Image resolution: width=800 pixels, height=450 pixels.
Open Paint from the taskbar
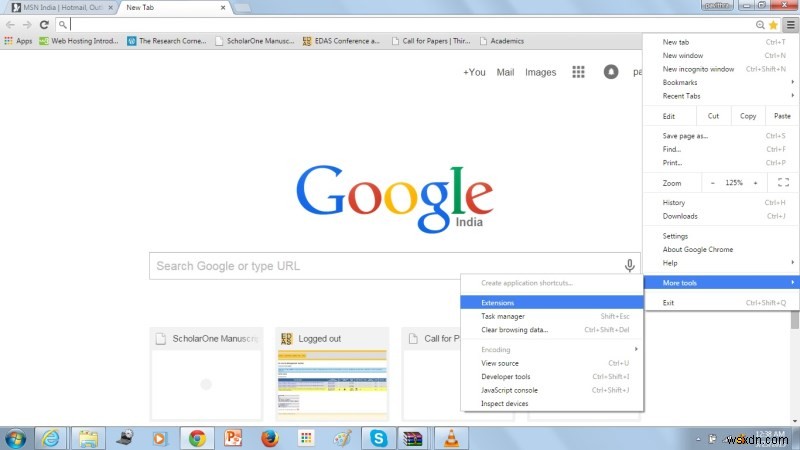click(342, 439)
